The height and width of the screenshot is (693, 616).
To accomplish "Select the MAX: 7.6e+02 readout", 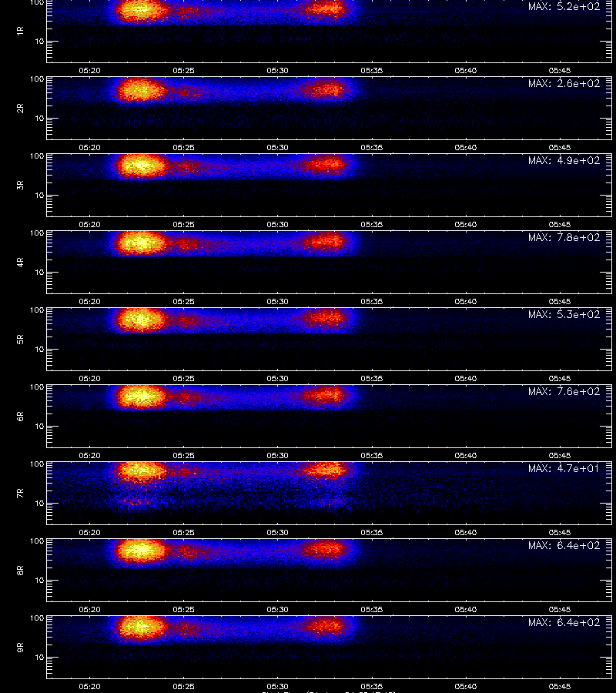I will click(564, 391).
